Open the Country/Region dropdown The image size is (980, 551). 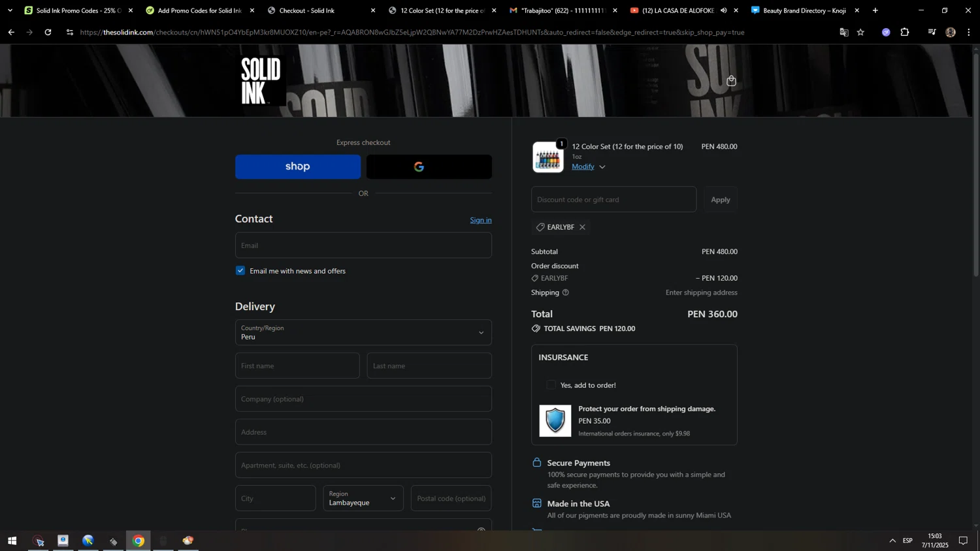coord(363,332)
